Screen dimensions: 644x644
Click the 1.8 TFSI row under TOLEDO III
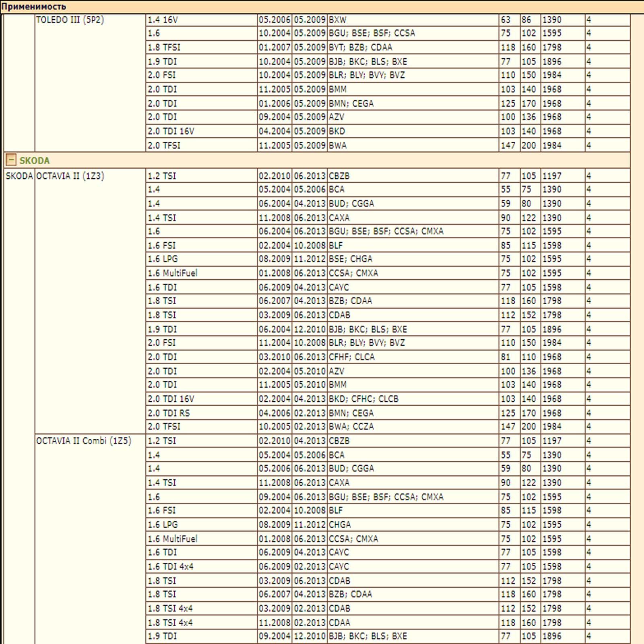click(388, 47)
